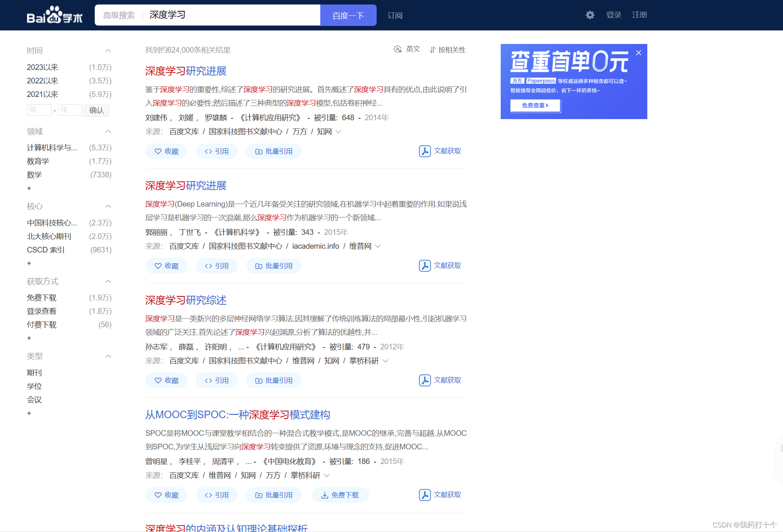783x532 pixels.
Task: Click the 百度一下 search button
Action: [348, 15]
